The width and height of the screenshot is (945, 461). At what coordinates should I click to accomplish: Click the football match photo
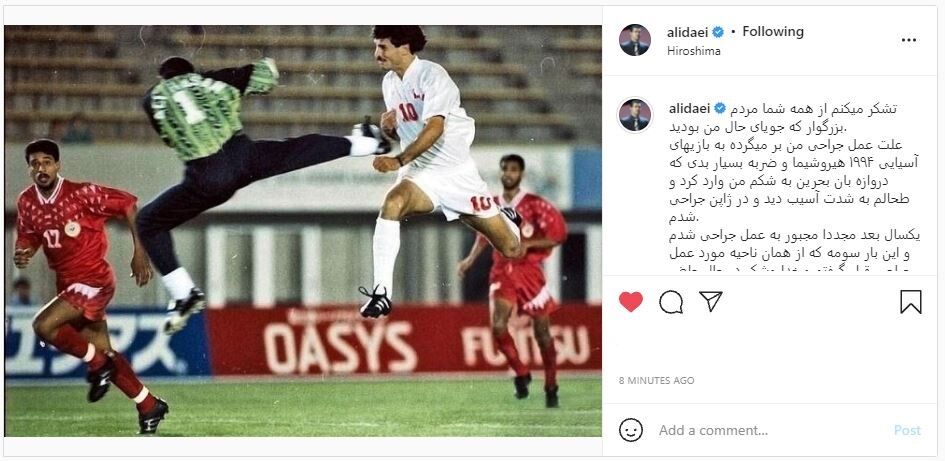303,231
